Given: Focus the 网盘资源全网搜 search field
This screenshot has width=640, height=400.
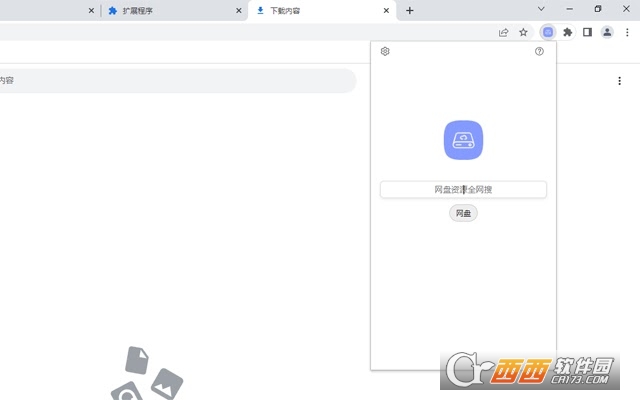Looking at the screenshot, I should tap(463, 189).
